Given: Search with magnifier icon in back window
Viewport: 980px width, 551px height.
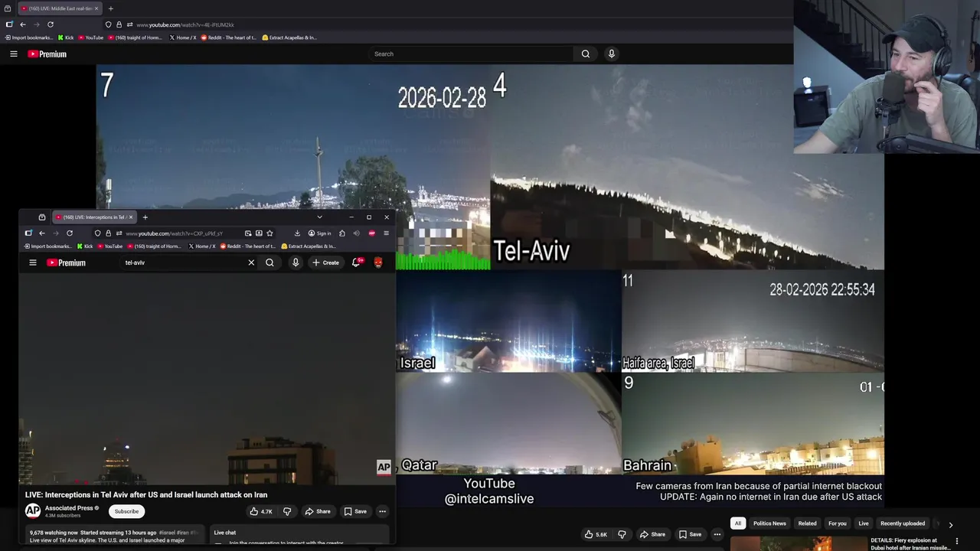Looking at the screenshot, I should click(x=586, y=54).
